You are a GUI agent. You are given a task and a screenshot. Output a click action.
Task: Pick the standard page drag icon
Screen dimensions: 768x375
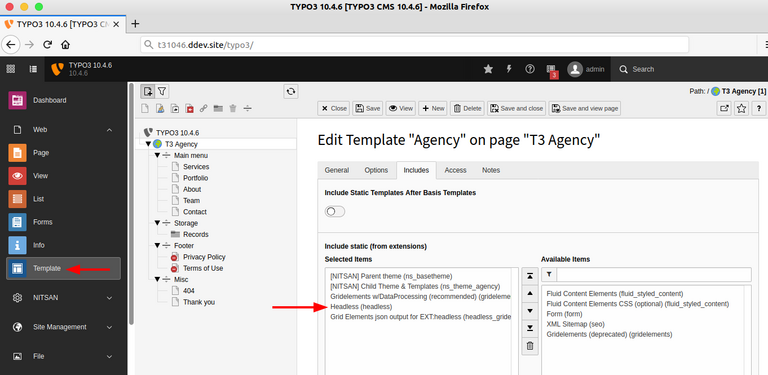coord(144,109)
